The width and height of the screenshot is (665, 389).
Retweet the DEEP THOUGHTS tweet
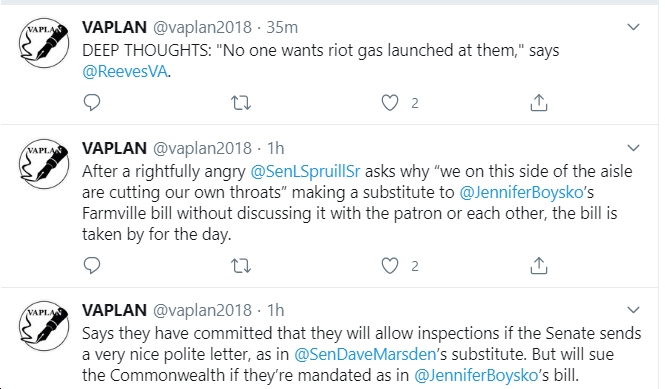click(241, 103)
